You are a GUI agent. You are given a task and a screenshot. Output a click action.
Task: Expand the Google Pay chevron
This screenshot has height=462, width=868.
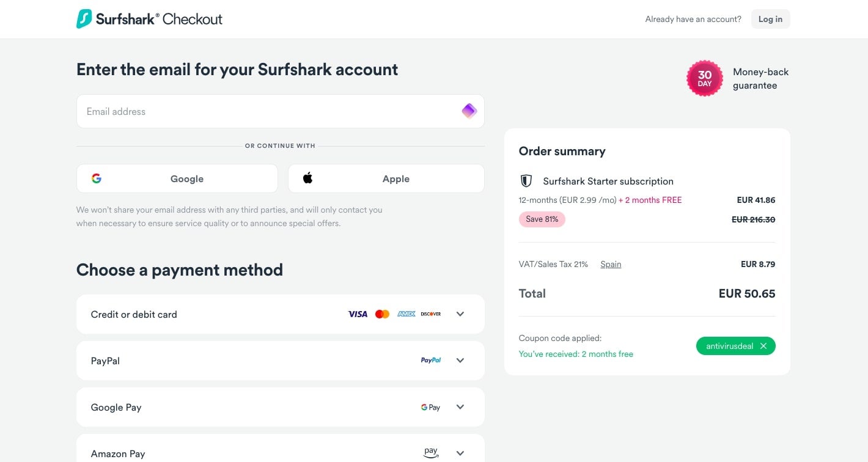coord(460,407)
